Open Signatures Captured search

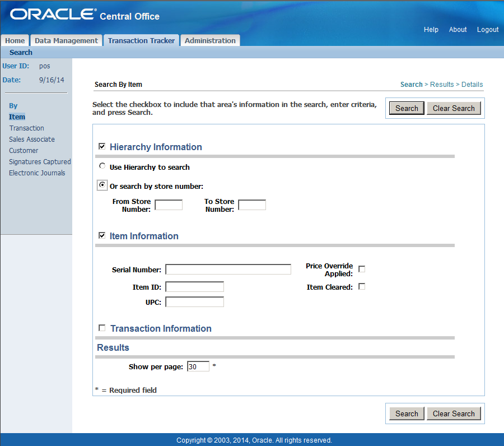pos(40,162)
